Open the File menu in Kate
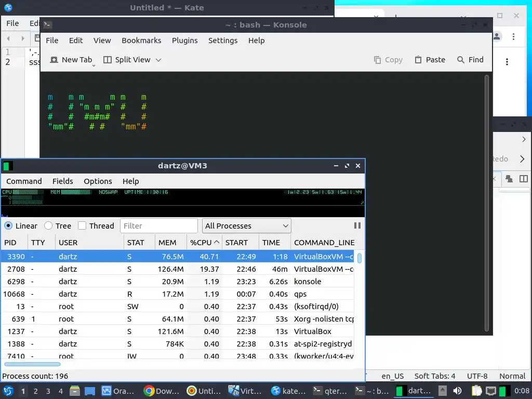Image resolution: width=532 pixels, height=399 pixels. click(x=12, y=23)
